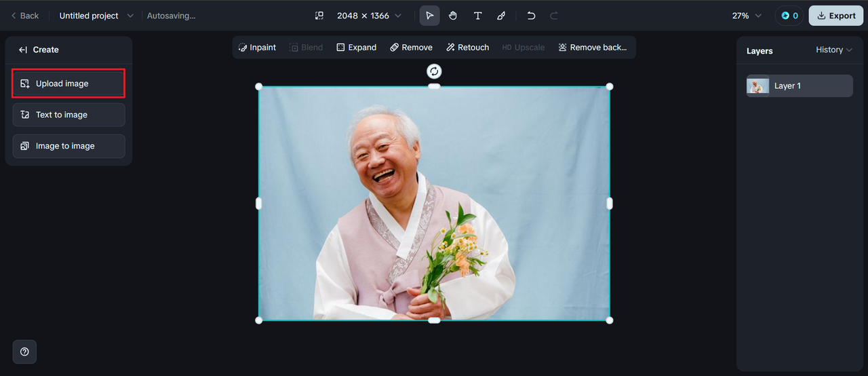Click the Export button
868x376 pixels.
[x=835, y=16]
